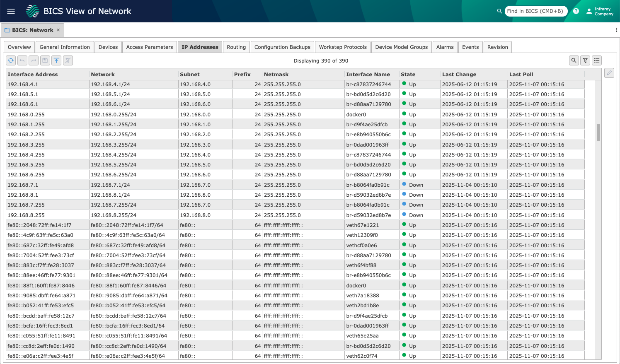
Task: Open the Infraray Company user menu
Action: [x=600, y=11]
